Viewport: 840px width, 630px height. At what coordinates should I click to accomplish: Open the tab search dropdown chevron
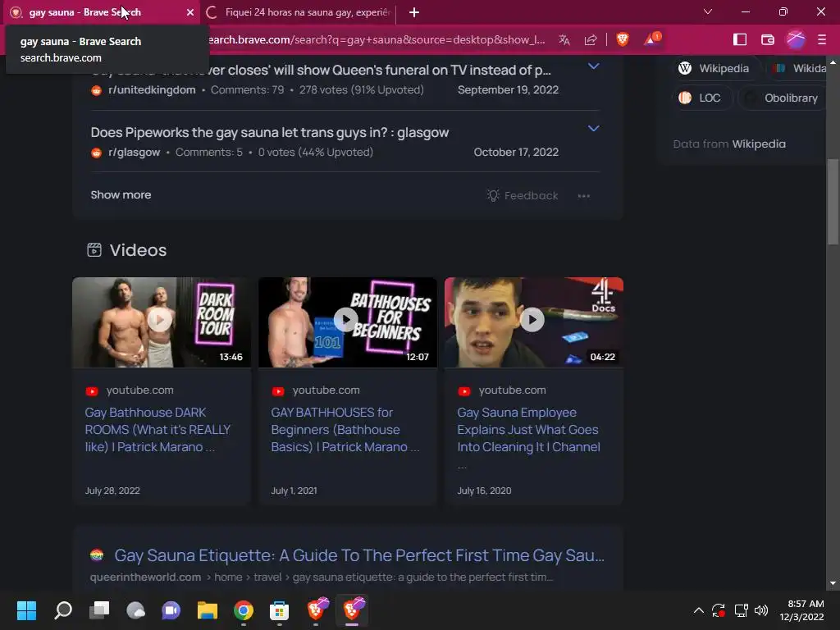click(x=708, y=11)
